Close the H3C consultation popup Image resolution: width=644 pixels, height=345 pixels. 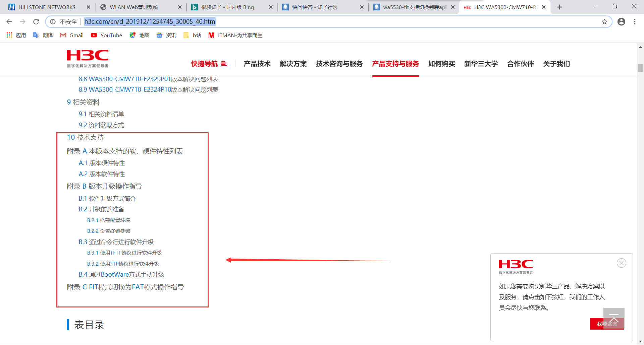click(621, 263)
